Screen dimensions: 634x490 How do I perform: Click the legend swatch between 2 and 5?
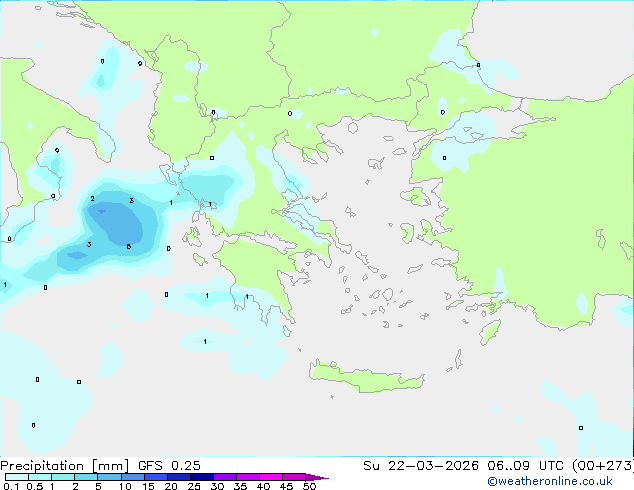(x=86, y=477)
